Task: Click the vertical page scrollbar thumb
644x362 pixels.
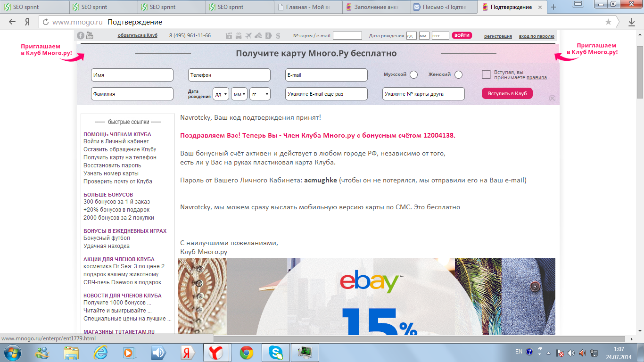Action: (x=640, y=72)
